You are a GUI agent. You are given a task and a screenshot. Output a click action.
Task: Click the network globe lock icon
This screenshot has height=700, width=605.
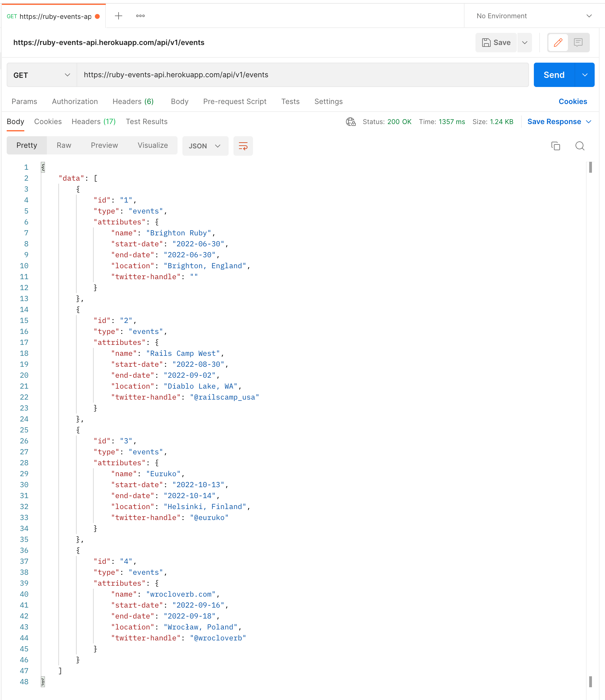coord(351,122)
